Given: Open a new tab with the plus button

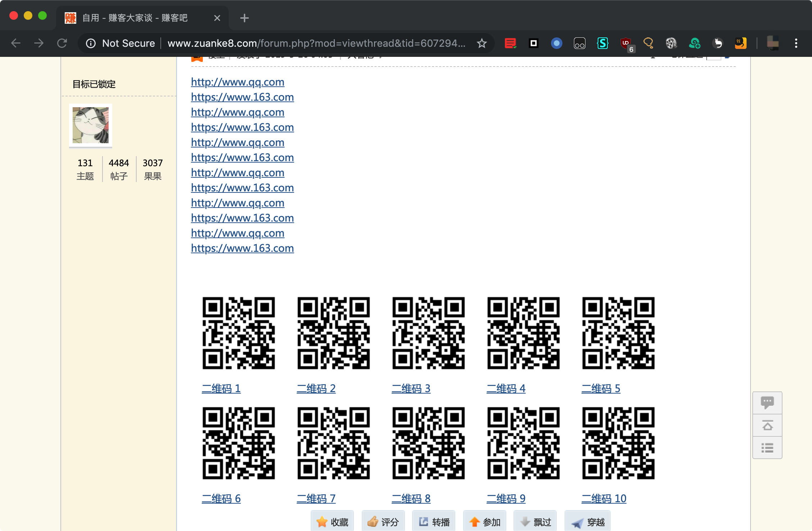Looking at the screenshot, I should tap(244, 18).
